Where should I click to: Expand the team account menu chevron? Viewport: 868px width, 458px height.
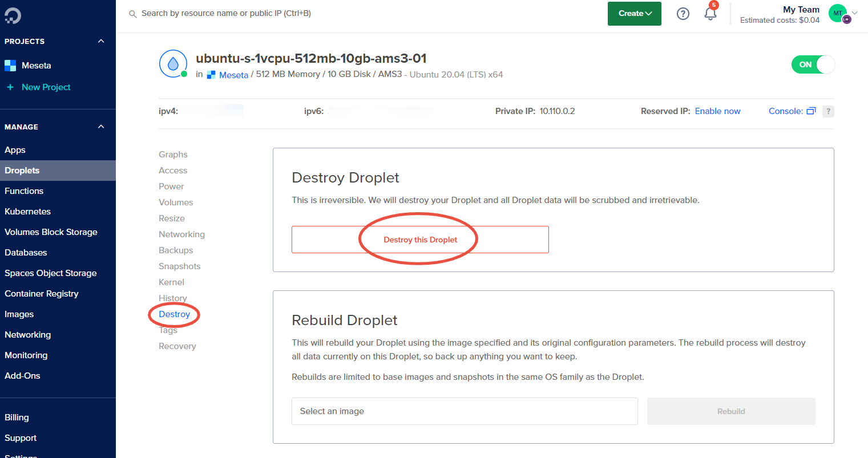[x=854, y=13]
